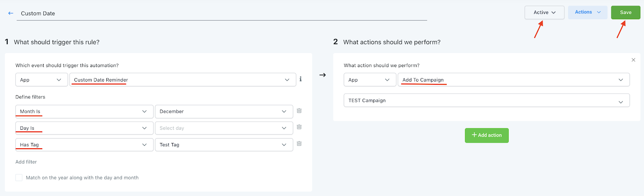This screenshot has height=196, width=644.
Task: Open the Active status dropdown
Action: (544, 12)
